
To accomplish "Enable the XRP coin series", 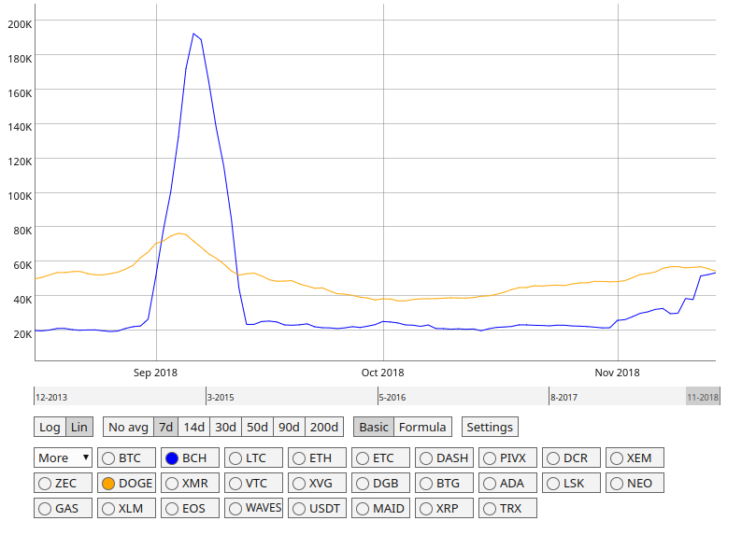I will click(426, 509).
